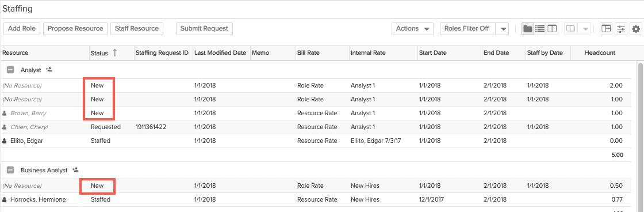The image size is (644, 212).
Task: Open the sliders configuration icon
Action: click(x=621, y=29)
